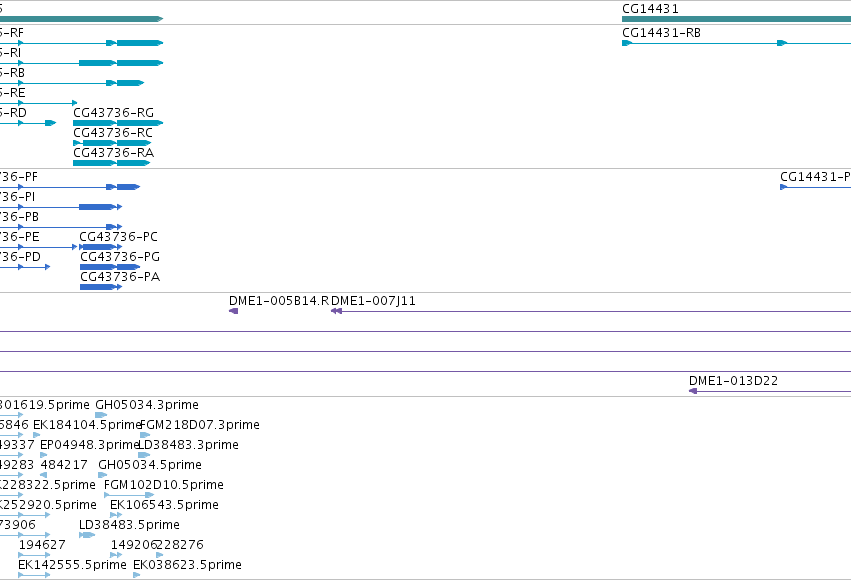Select the EK106543.5prime EST glyph

click(x=116, y=515)
